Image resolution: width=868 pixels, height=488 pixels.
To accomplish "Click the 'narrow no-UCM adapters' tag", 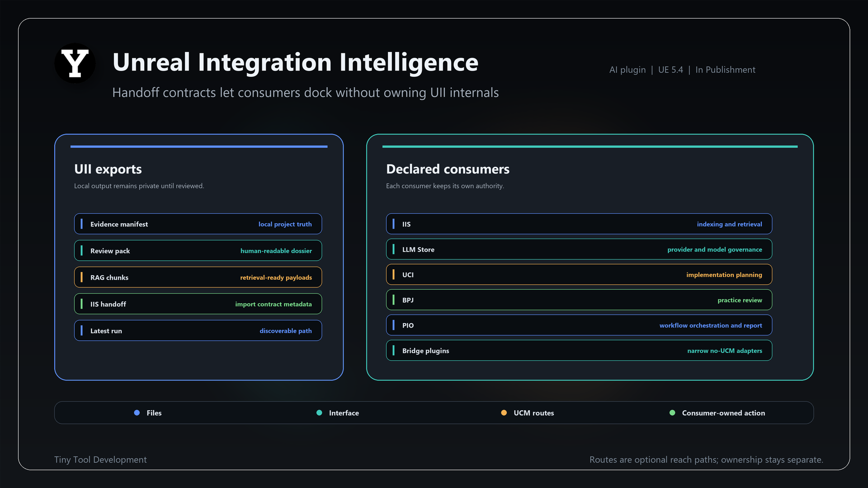I will [725, 351].
